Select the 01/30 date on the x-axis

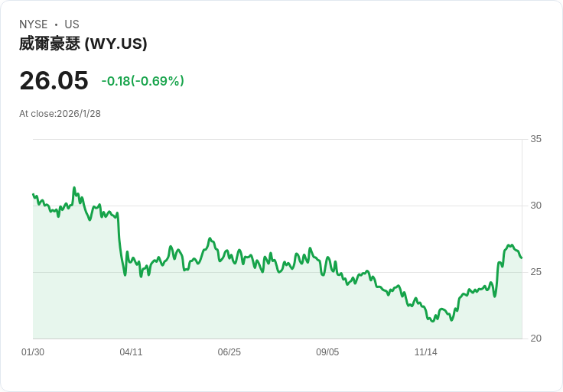[x=33, y=352]
